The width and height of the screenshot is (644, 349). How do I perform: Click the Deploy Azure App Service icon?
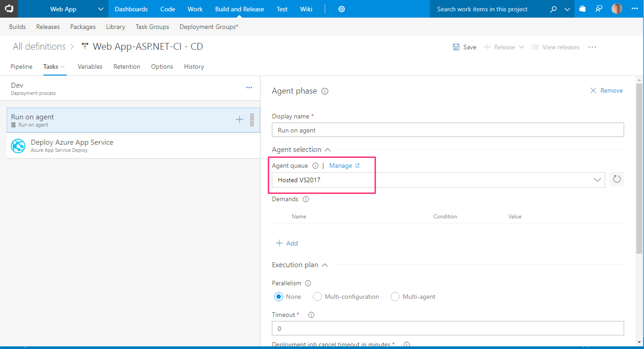[x=18, y=146]
